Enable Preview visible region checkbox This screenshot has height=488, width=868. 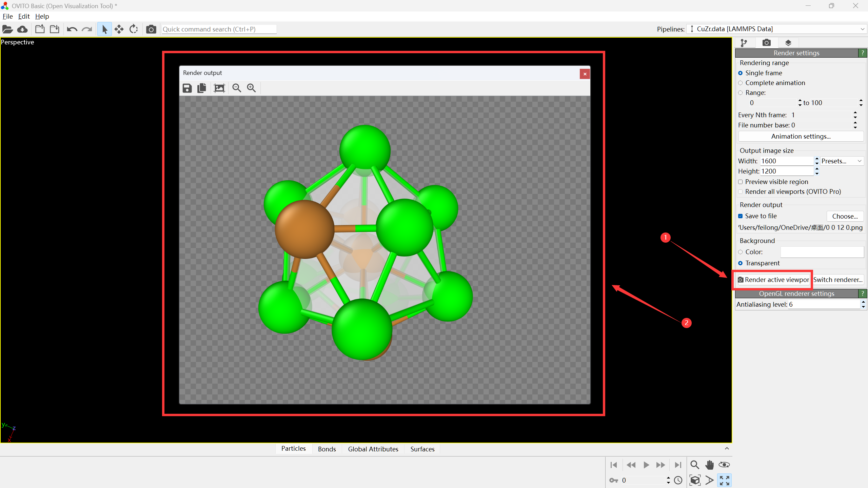pos(741,182)
